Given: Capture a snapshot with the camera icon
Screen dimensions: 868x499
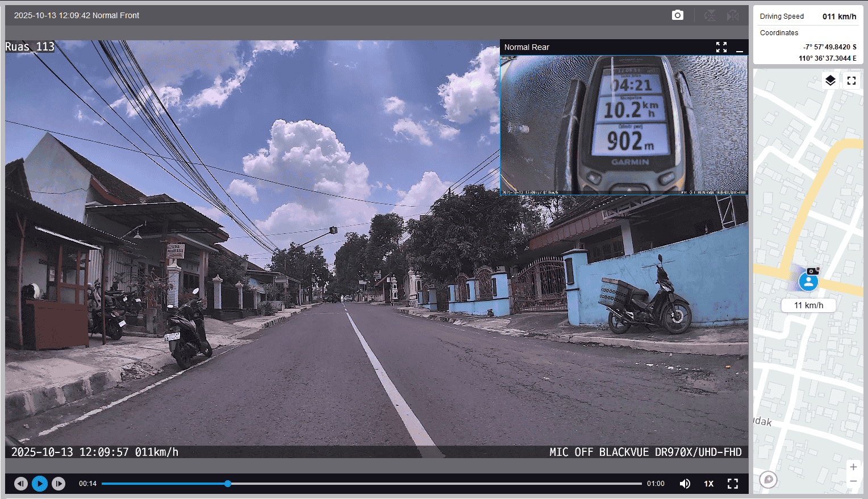Looking at the screenshot, I should pyautogui.click(x=677, y=15).
